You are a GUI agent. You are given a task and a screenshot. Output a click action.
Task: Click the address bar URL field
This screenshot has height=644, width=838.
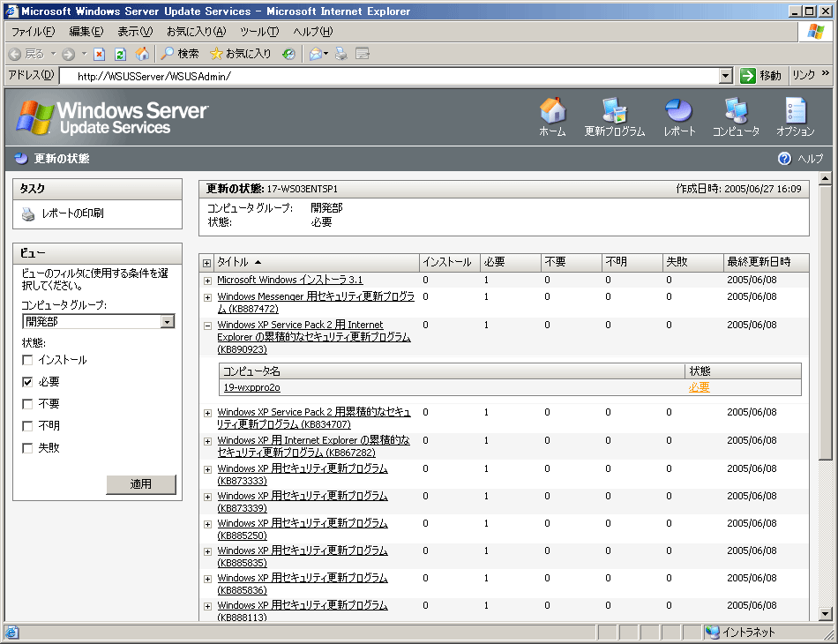[389, 77]
